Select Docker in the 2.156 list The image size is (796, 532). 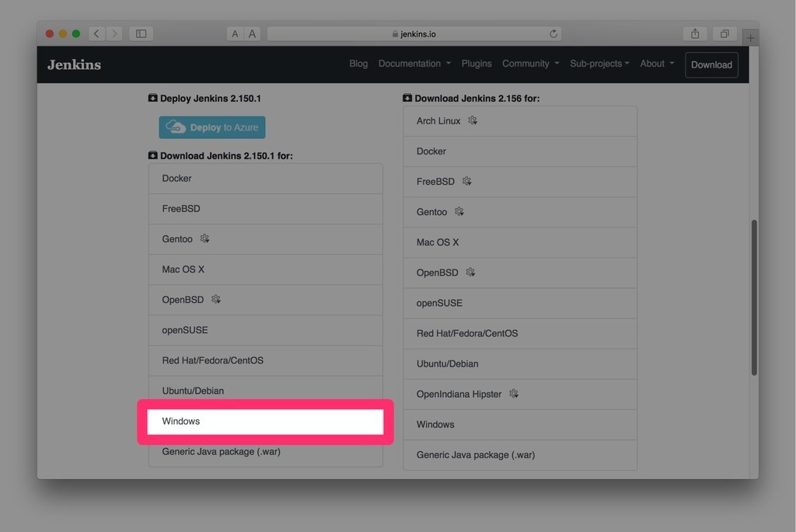click(x=520, y=151)
